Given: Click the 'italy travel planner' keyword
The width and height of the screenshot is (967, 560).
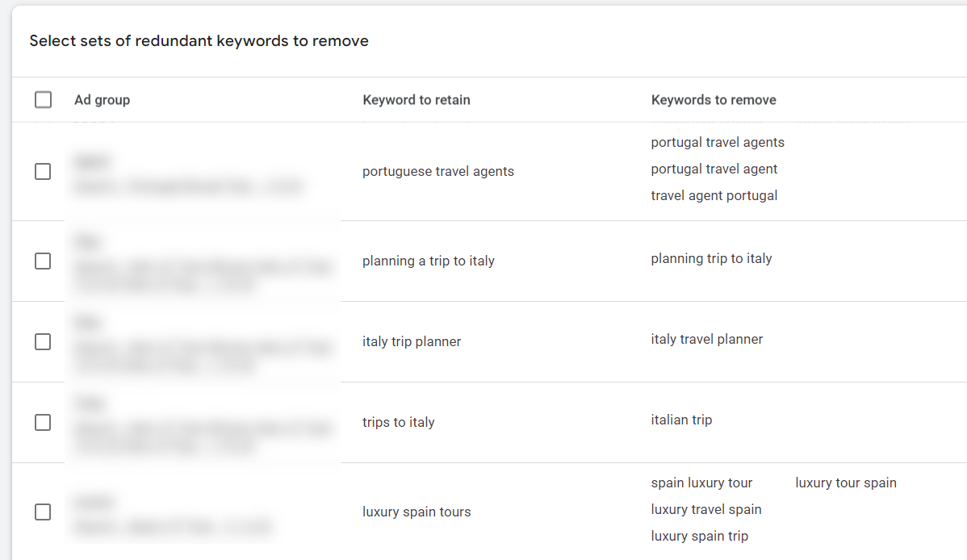Looking at the screenshot, I should point(707,340).
